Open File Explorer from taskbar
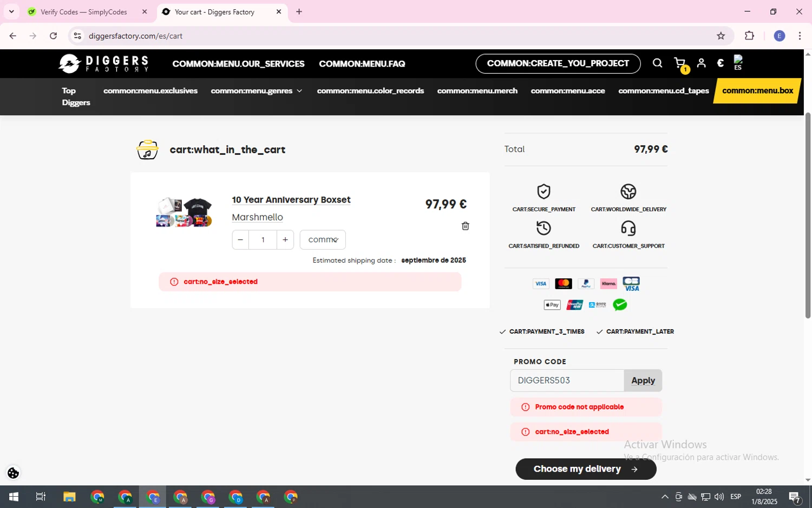The width and height of the screenshot is (812, 508). pyautogui.click(x=69, y=497)
